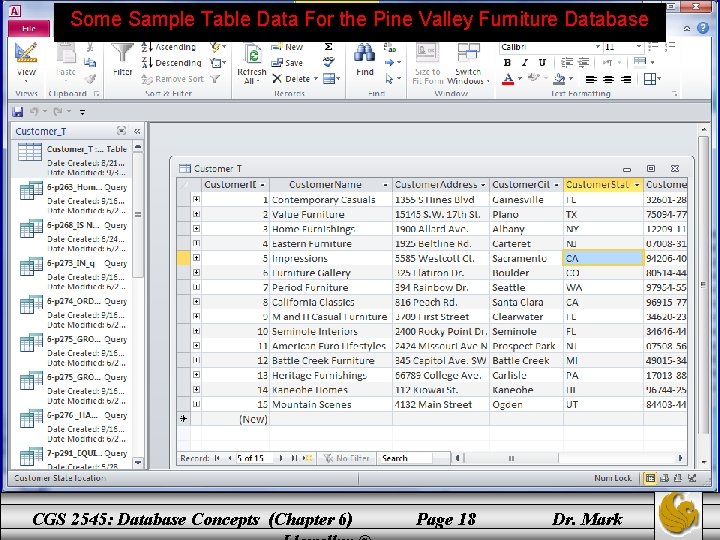Click the Go To arrow icon
The height and width of the screenshot is (540, 720).
coord(390,62)
